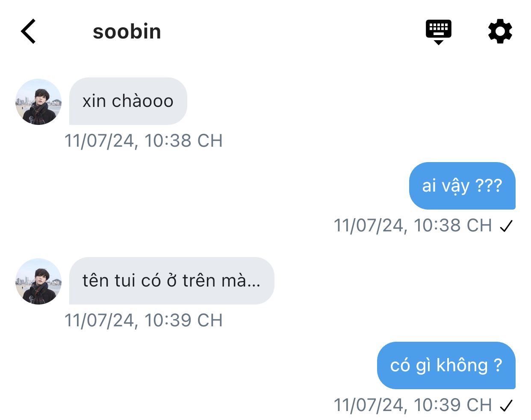The height and width of the screenshot is (420, 531).
Task: Open chat settings gear icon
Action: click(500, 32)
